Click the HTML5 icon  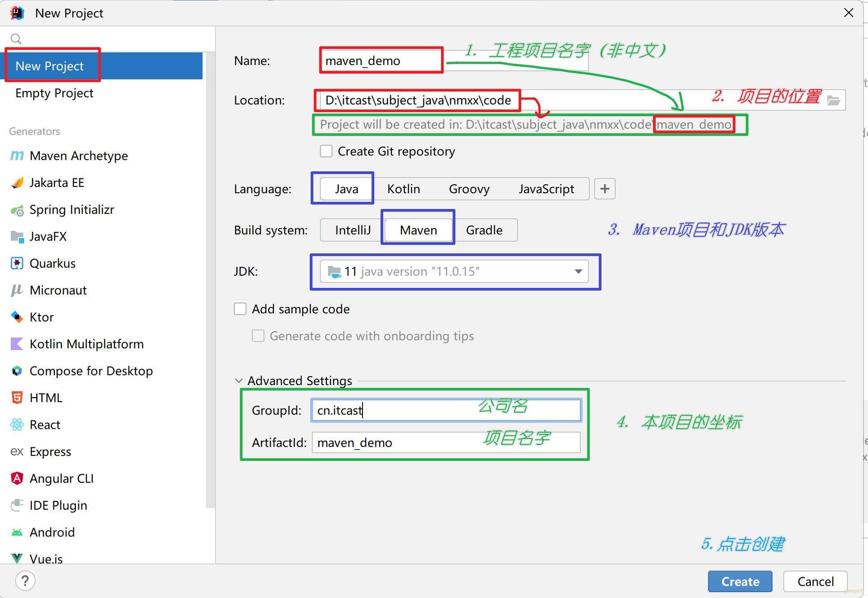tap(17, 398)
